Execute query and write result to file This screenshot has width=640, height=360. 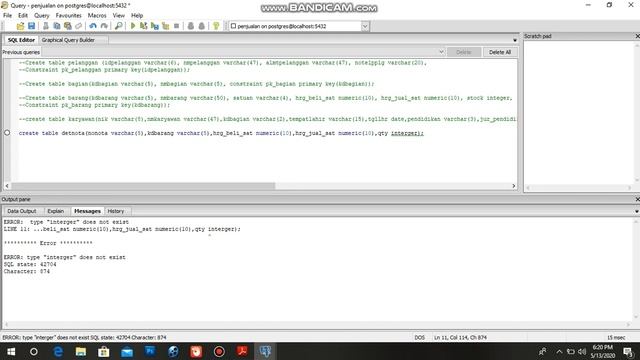pos(154,26)
